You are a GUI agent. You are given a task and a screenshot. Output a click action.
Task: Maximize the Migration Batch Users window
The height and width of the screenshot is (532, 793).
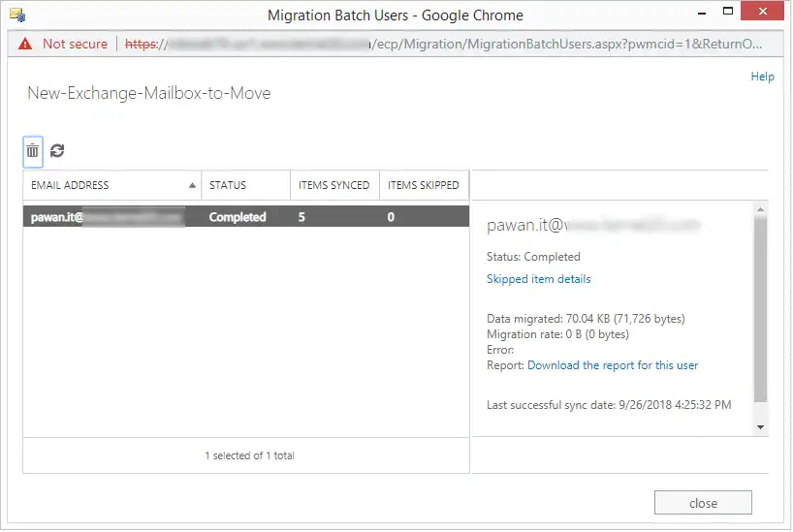pyautogui.click(x=728, y=11)
